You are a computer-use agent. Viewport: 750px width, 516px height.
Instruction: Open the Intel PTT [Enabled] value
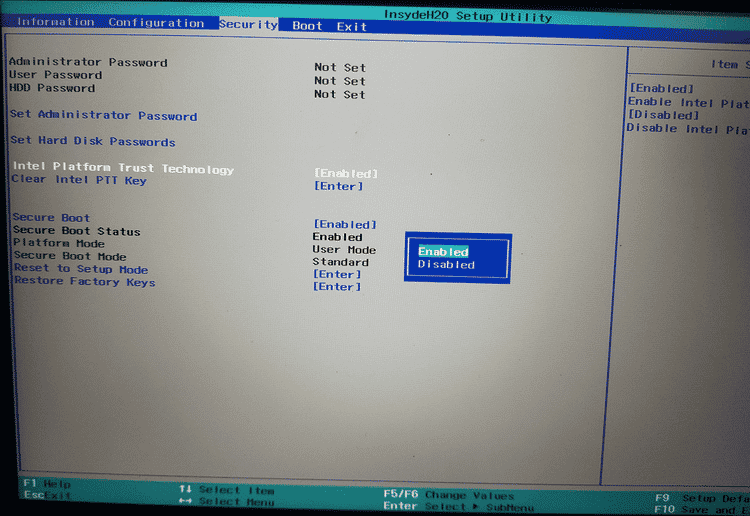[346, 173]
